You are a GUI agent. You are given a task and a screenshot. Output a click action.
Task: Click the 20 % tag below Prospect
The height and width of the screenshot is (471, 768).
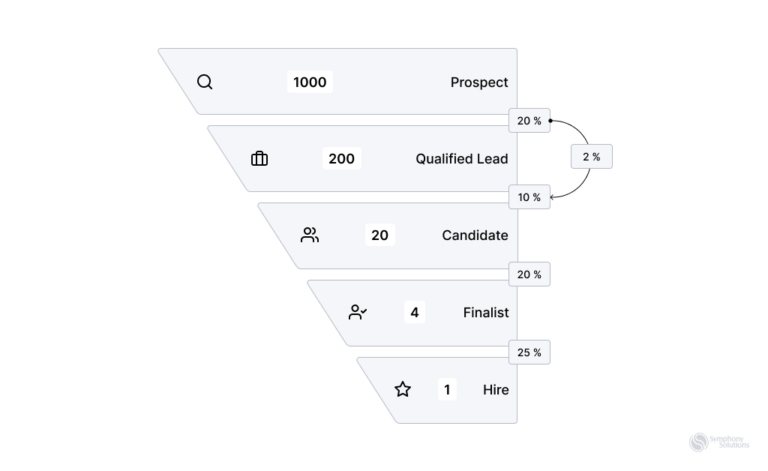528,121
